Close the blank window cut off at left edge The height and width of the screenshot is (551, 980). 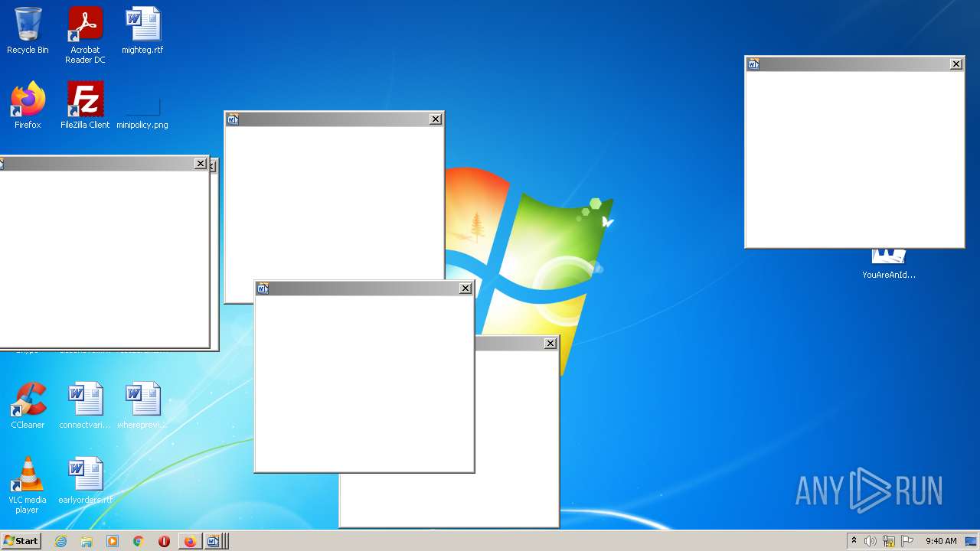coord(200,164)
